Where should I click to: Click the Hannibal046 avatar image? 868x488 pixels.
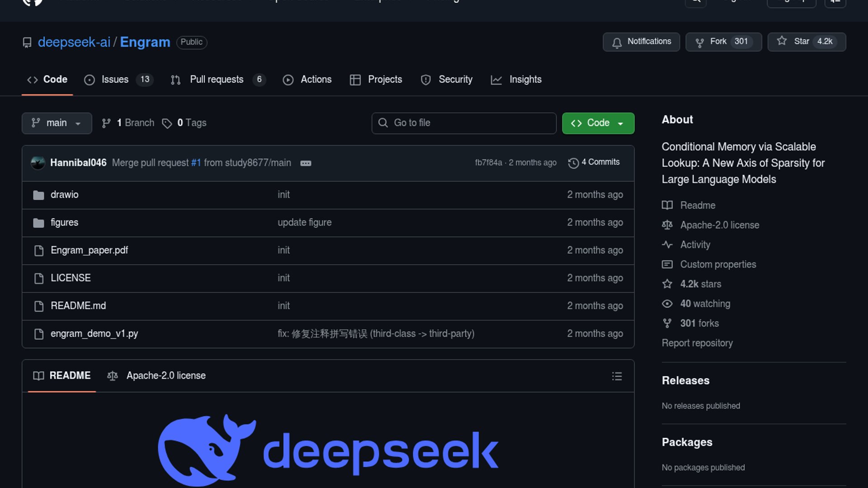pyautogui.click(x=38, y=163)
